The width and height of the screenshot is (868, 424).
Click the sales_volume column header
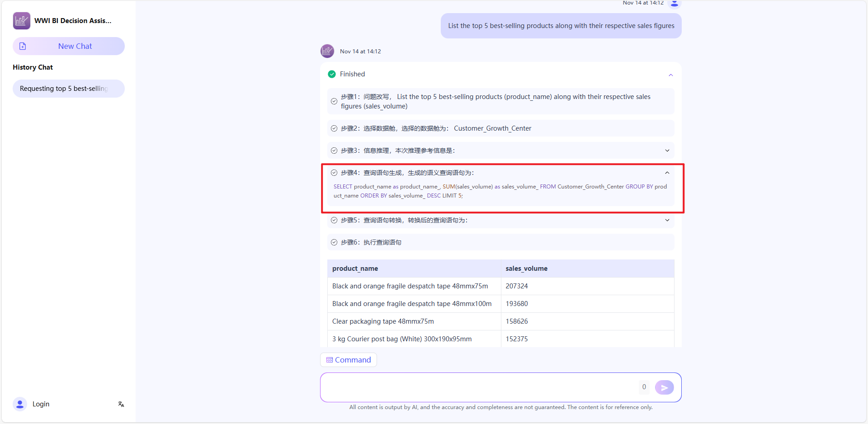(x=526, y=269)
